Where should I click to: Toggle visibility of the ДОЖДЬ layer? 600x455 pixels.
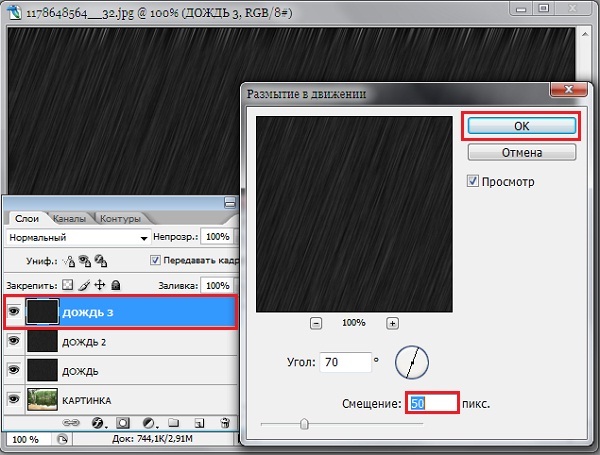point(14,370)
